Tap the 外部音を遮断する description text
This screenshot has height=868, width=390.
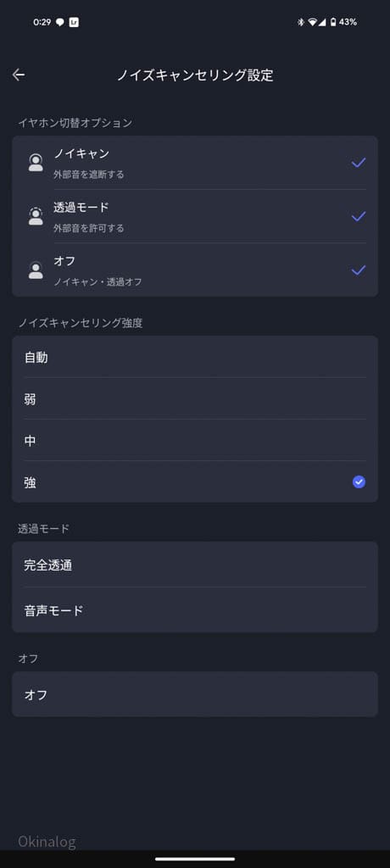tap(89, 175)
